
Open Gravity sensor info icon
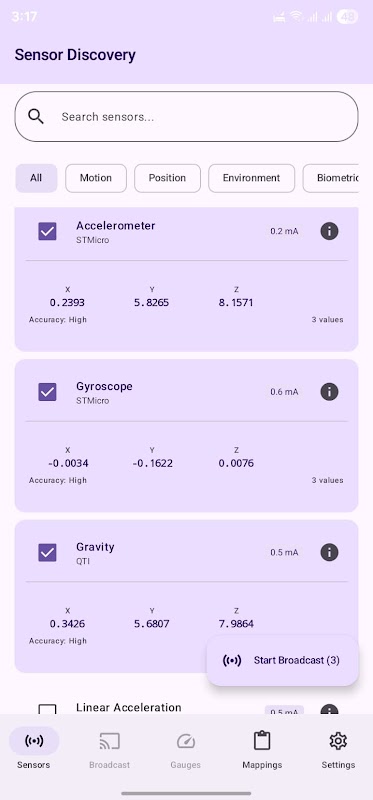pyautogui.click(x=329, y=552)
